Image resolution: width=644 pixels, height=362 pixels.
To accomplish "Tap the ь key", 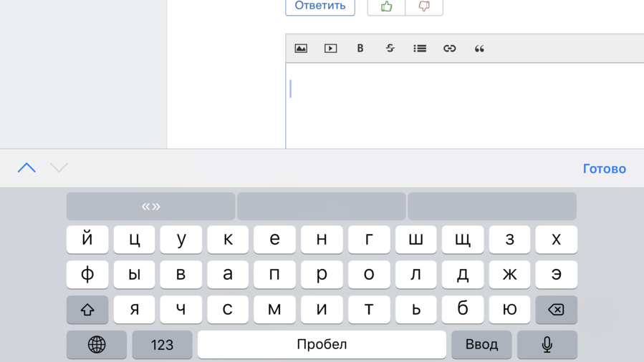I will point(415,310).
